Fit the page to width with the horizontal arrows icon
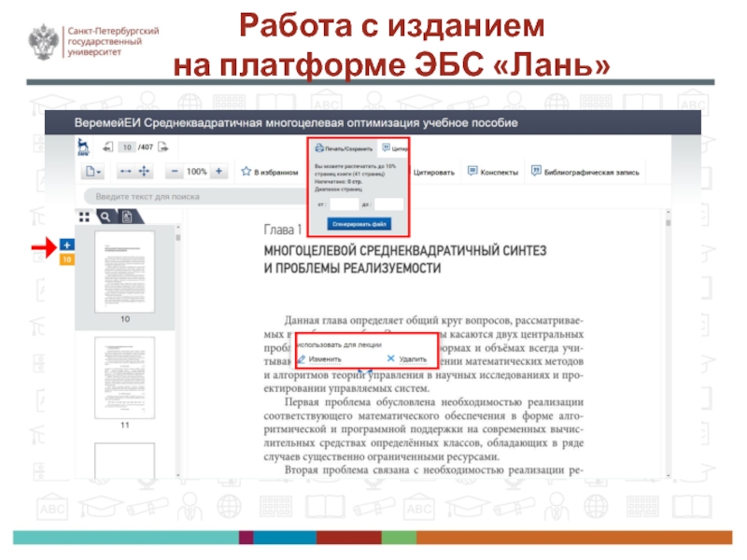747x560 pixels. pyautogui.click(x=125, y=172)
